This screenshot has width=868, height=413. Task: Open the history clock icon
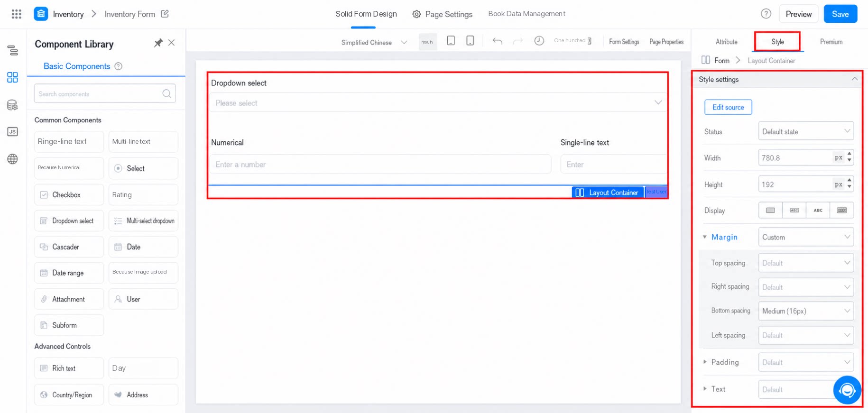tap(539, 41)
